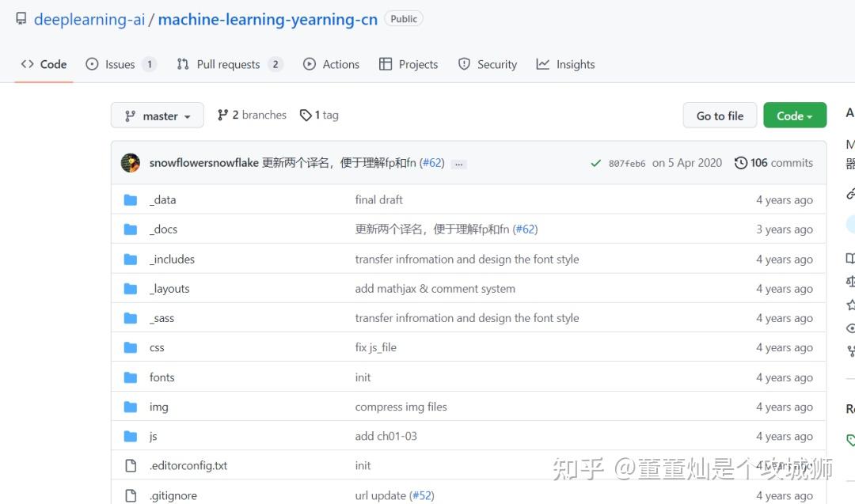The height and width of the screenshot is (504, 855).
Task: Open pull request link #62
Action: point(432,162)
